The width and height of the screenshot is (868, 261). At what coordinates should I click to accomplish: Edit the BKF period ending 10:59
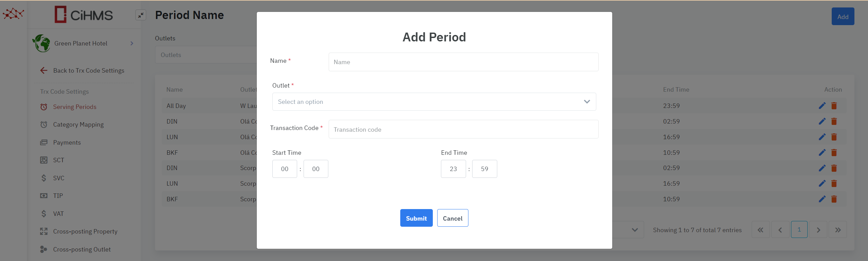point(822,153)
